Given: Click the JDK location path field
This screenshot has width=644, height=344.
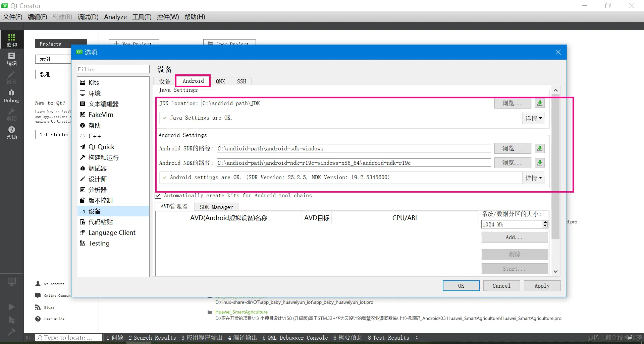Looking at the screenshot, I should tap(346, 103).
